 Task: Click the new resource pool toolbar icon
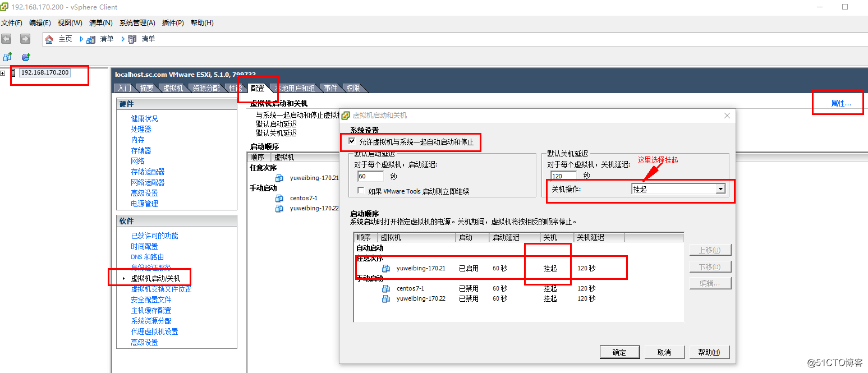tap(25, 57)
